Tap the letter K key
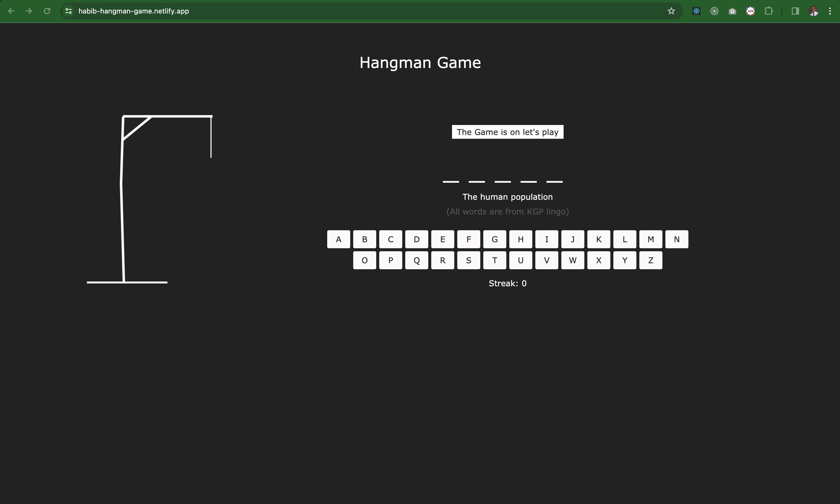This screenshot has height=504, width=840. 598,239
